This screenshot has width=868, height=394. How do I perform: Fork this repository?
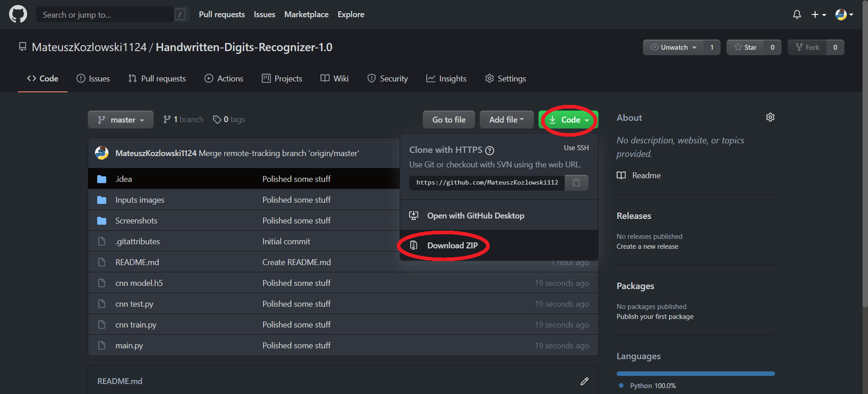807,47
